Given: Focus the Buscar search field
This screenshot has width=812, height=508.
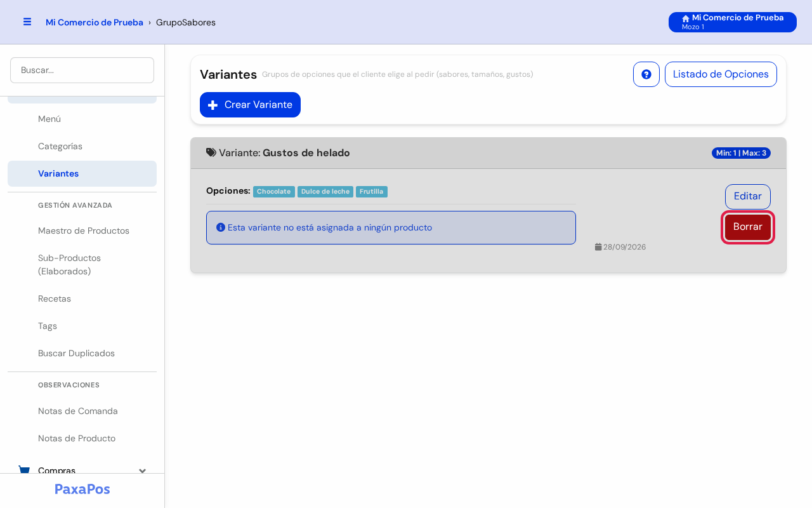Looking at the screenshot, I should coord(82,70).
